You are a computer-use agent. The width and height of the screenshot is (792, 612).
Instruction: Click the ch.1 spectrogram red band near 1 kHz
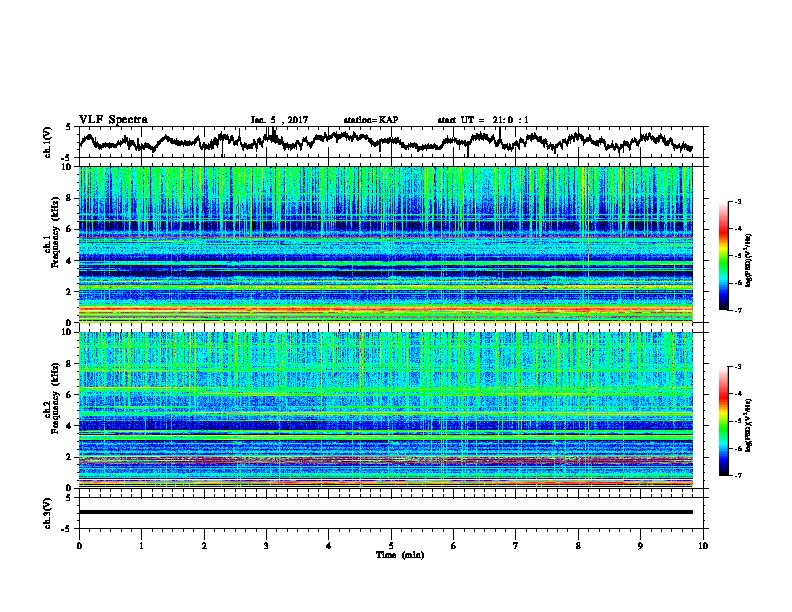pos(385,309)
